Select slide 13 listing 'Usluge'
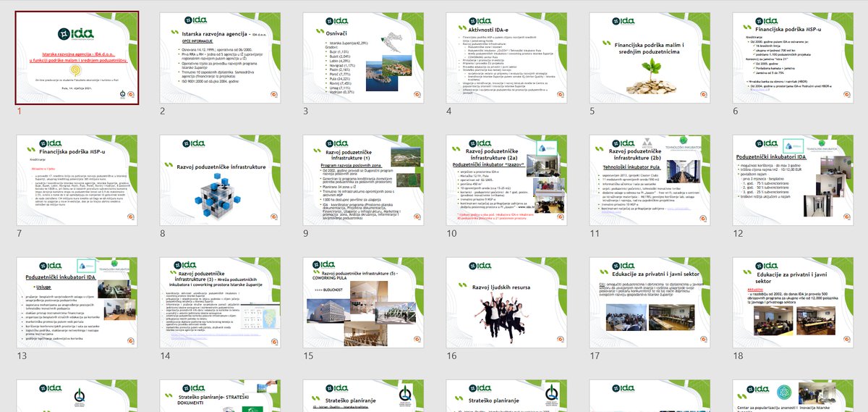868x412 pixels. pyautogui.click(x=77, y=303)
